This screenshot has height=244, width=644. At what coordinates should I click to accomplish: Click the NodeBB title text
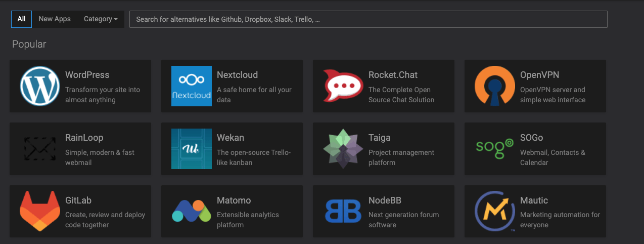point(385,200)
